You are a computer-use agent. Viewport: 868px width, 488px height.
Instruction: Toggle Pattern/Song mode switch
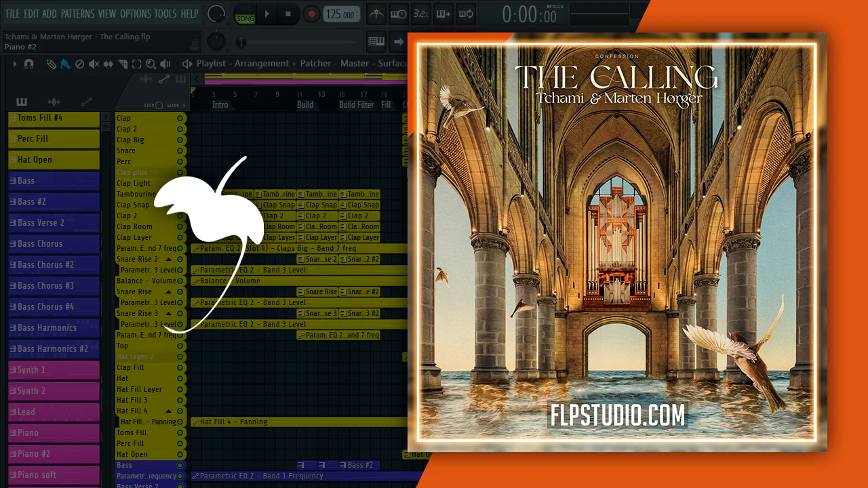click(245, 14)
